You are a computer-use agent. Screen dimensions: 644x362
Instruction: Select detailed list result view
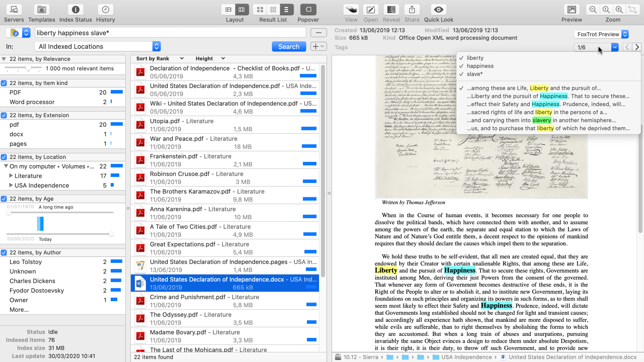[286, 10]
